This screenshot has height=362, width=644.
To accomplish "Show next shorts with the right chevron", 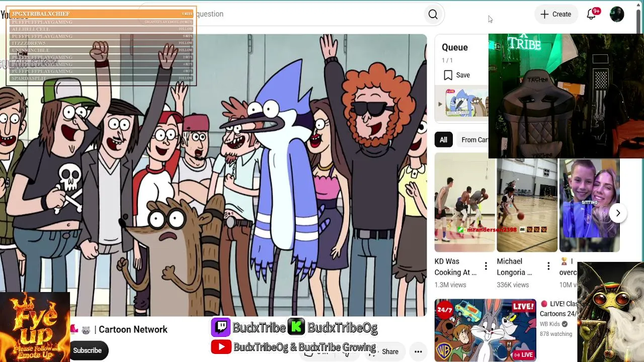I will (618, 213).
